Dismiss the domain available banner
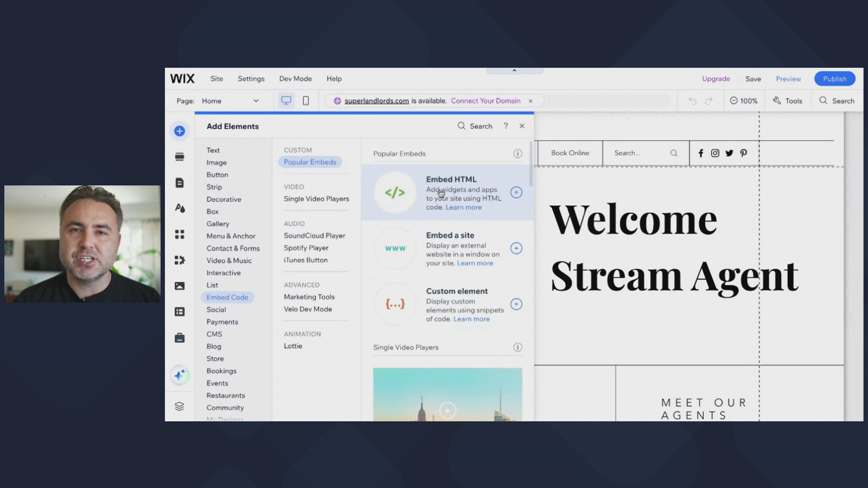This screenshot has width=868, height=488. (531, 101)
